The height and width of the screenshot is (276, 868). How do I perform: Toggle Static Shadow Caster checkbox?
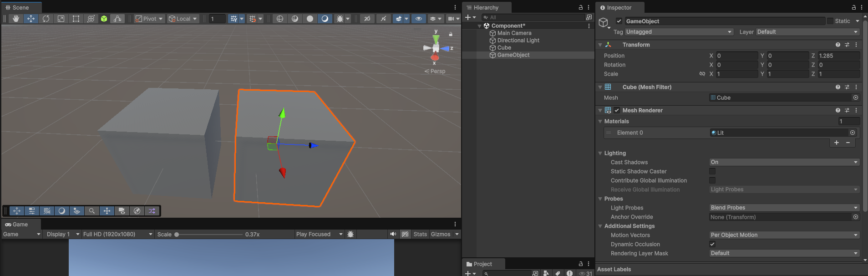[712, 171]
